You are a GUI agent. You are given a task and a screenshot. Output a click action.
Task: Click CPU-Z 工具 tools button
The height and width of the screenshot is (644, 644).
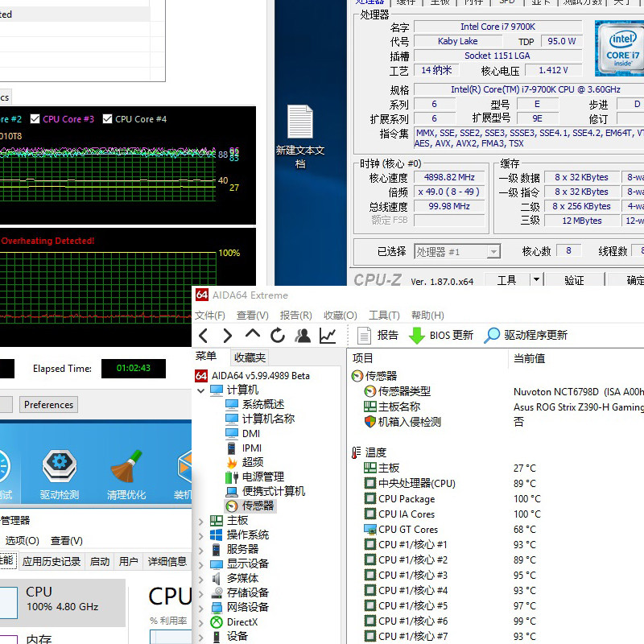tap(507, 280)
